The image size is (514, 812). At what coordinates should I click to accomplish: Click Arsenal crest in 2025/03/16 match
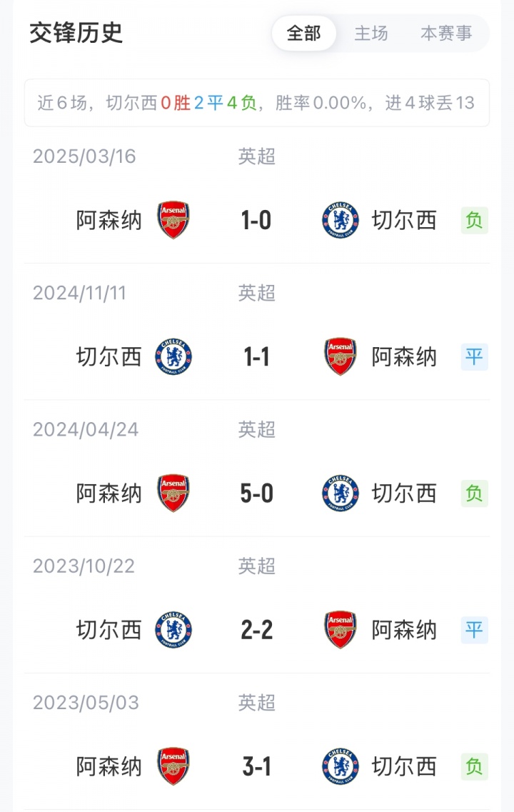click(173, 220)
